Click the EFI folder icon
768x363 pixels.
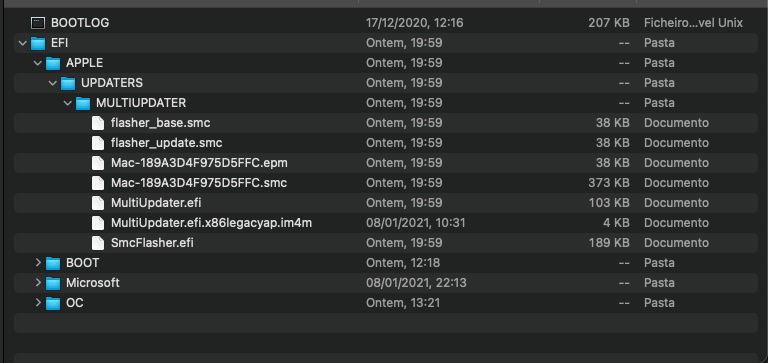click(38, 43)
